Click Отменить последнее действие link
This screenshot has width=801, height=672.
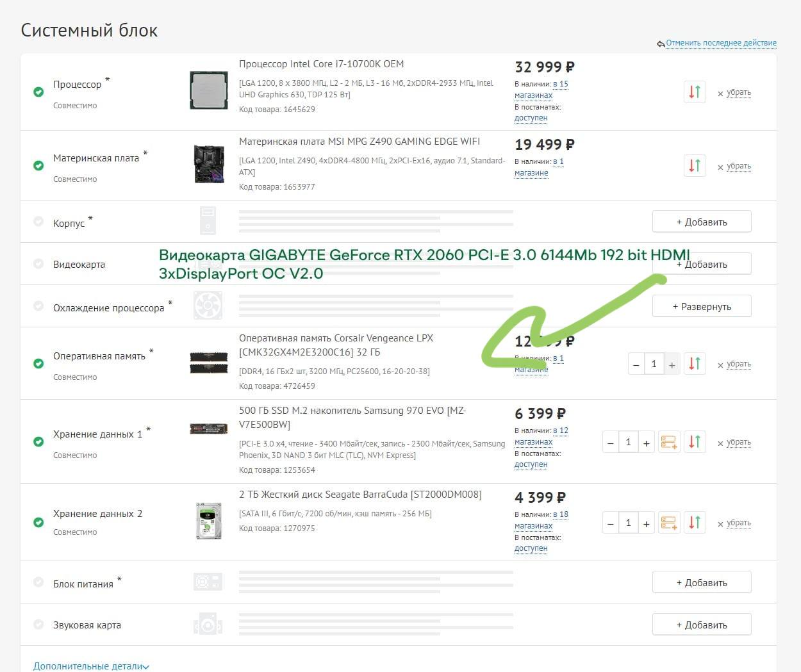pos(721,43)
